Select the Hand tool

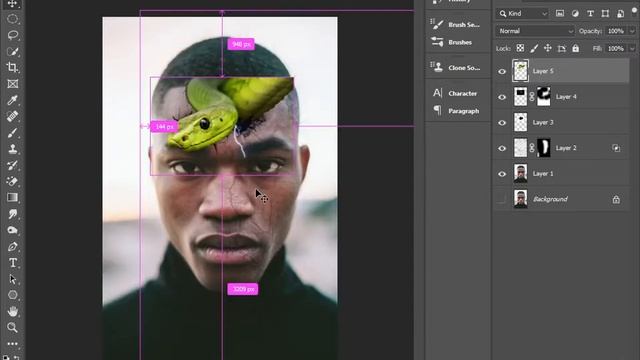pyautogui.click(x=12, y=311)
